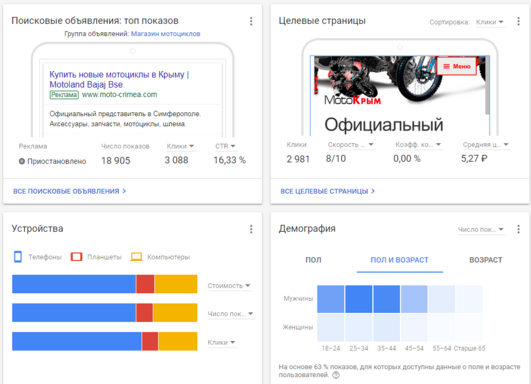
Task: Click the Планшеты tablet legend icon
Action: click(x=77, y=257)
